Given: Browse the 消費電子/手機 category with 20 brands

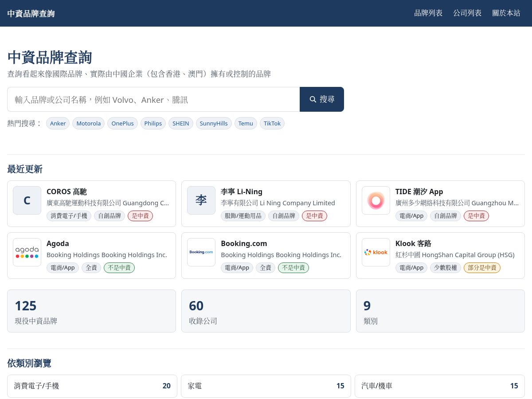Looking at the screenshot, I should tap(92, 386).
